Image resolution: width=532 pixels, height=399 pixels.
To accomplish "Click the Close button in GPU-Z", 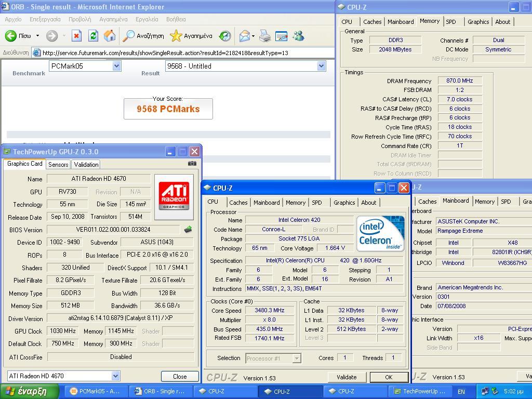I will [180, 376].
